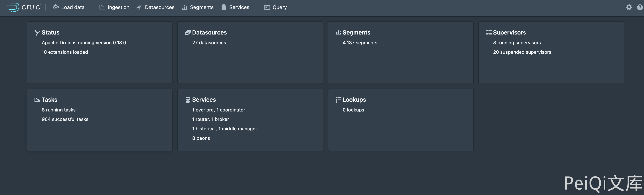Click the Load data cloud icon
This screenshot has height=195, width=644.
pyautogui.click(x=56, y=7)
